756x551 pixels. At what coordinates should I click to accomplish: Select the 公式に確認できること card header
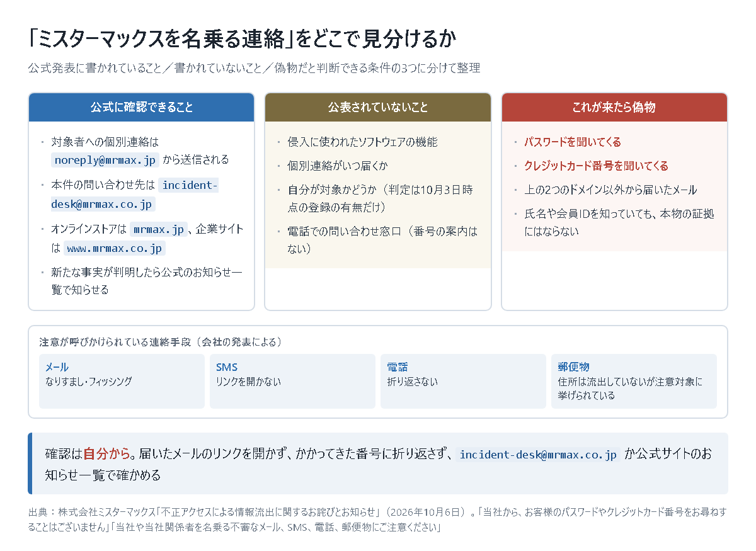point(141,107)
